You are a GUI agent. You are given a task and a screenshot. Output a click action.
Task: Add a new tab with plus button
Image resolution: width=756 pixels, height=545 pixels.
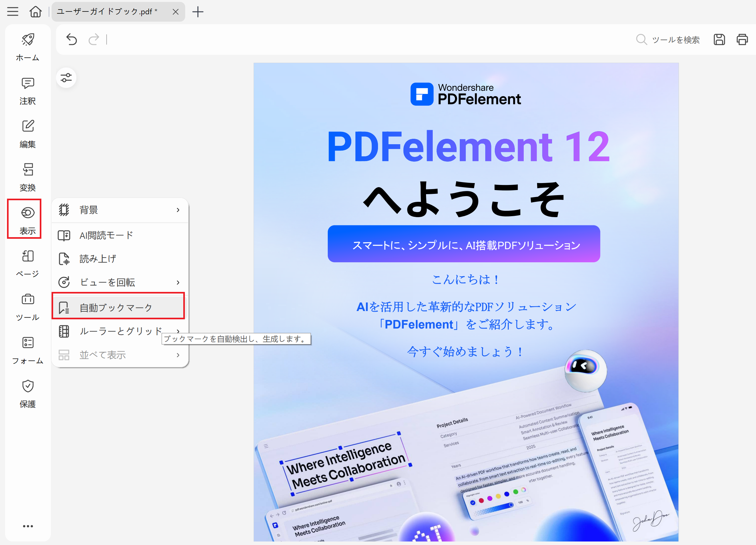(198, 12)
